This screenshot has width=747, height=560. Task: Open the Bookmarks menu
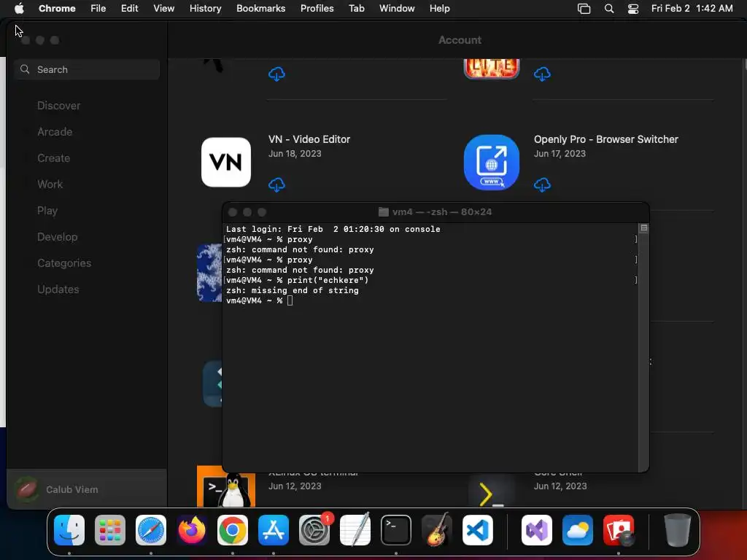tap(260, 9)
